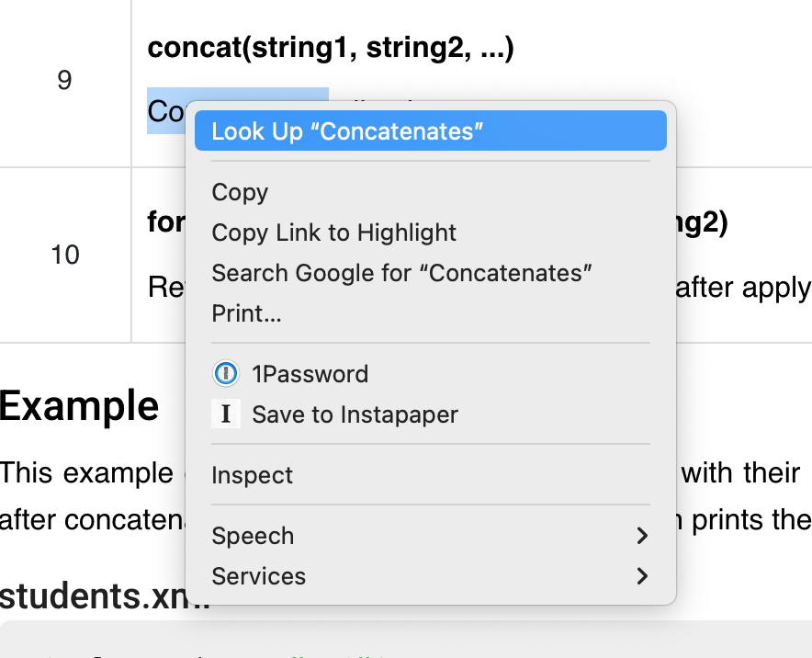Choose Copy from the context menu
Viewport: 812px width, 658px height.
pos(240,192)
